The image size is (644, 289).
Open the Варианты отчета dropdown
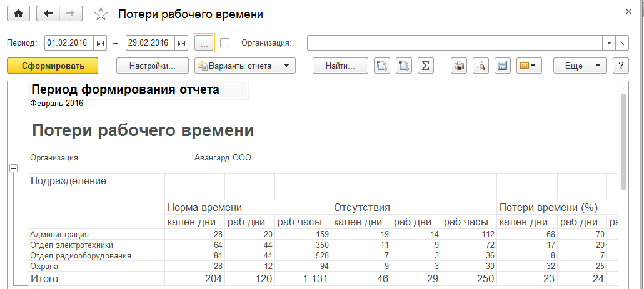(x=244, y=66)
